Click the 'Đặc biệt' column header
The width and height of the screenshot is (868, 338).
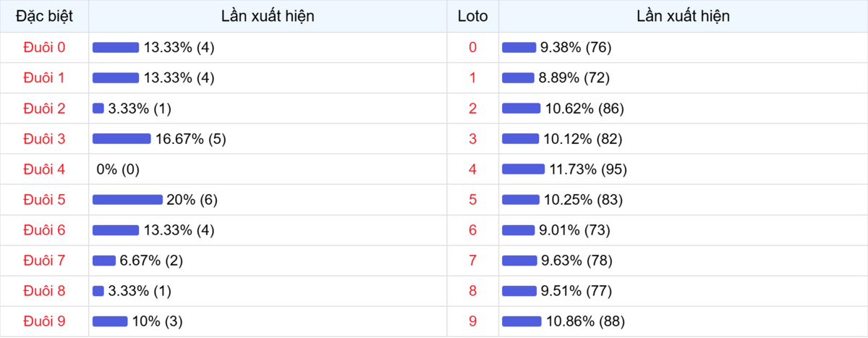tap(44, 16)
